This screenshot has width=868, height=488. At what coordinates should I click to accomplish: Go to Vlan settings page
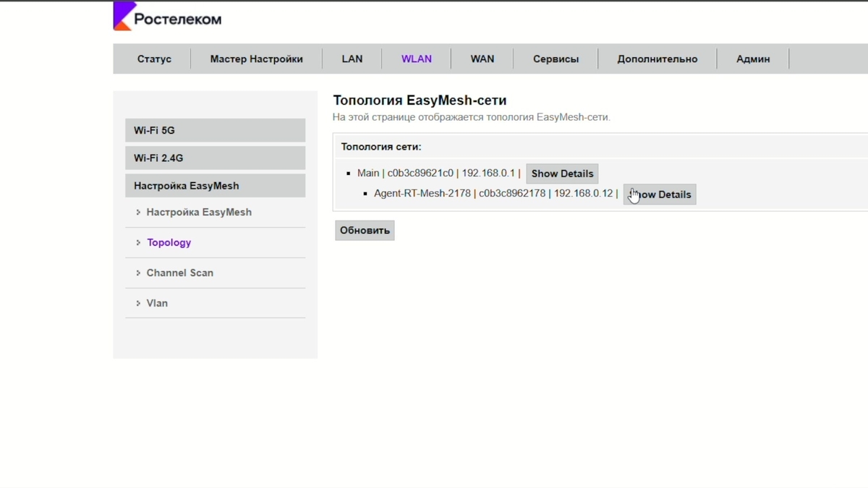[157, 304]
